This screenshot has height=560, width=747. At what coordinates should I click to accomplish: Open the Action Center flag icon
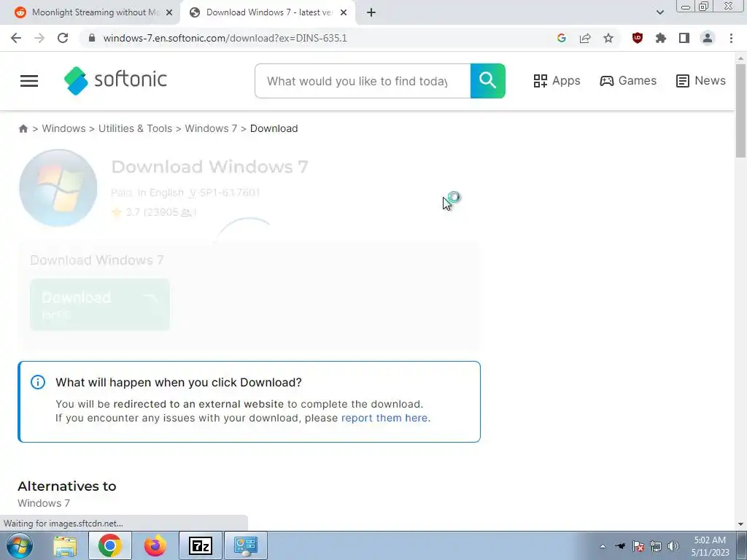coord(638,546)
